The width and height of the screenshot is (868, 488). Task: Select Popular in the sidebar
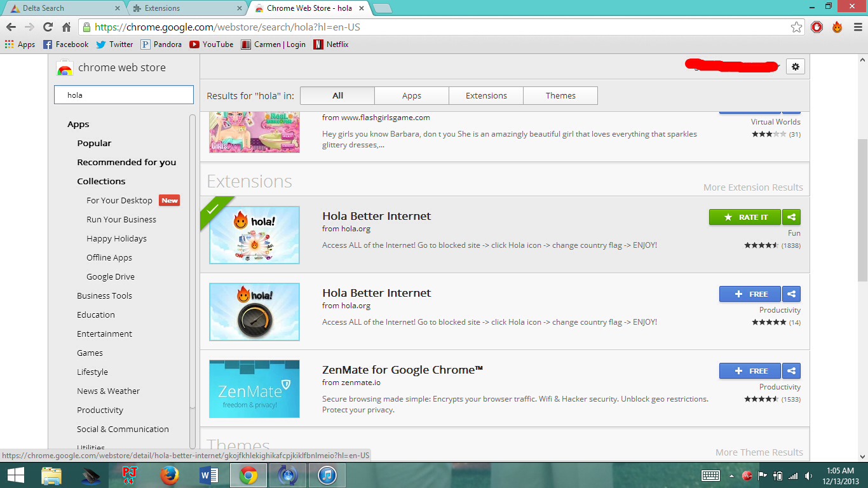click(94, 143)
